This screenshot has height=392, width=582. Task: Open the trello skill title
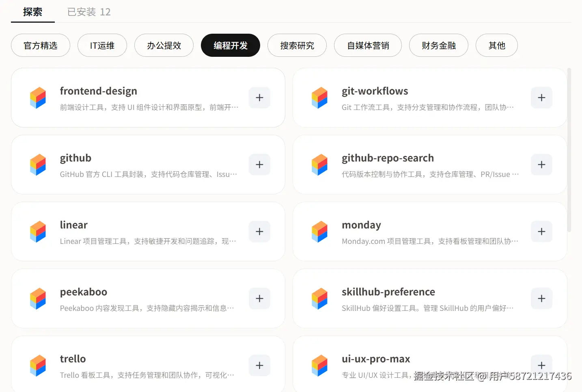(73, 359)
